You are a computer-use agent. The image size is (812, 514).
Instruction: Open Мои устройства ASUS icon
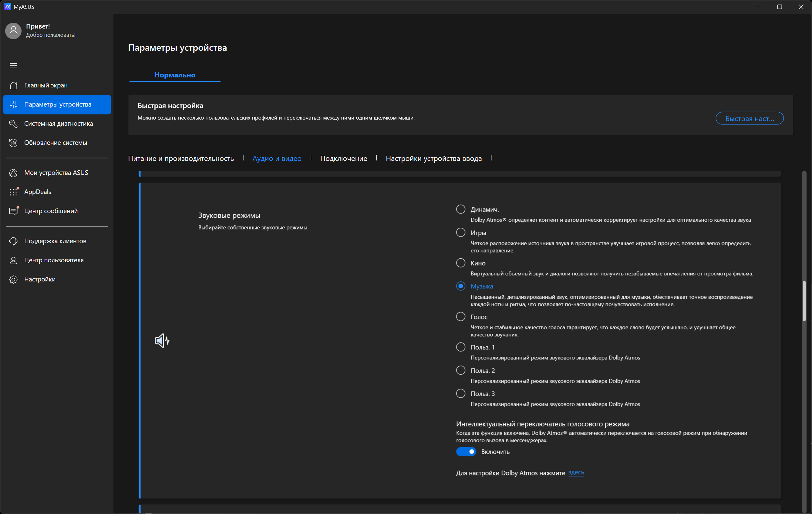point(13,173)
